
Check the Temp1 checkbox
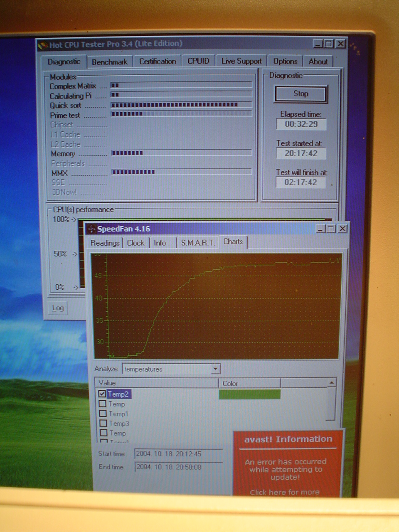pyautogui.click(x=103, y=414)
